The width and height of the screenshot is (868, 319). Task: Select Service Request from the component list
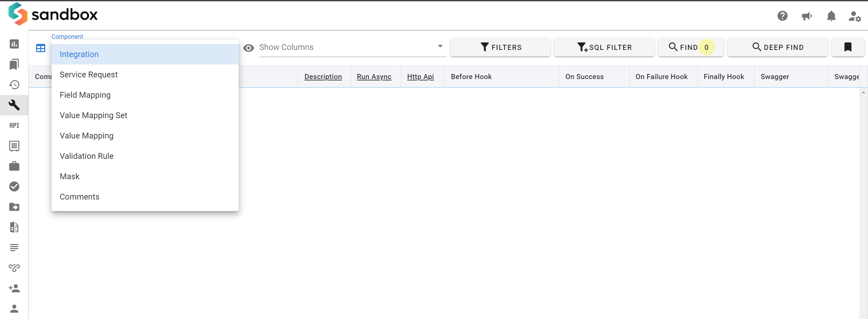[x=88, y=75]
